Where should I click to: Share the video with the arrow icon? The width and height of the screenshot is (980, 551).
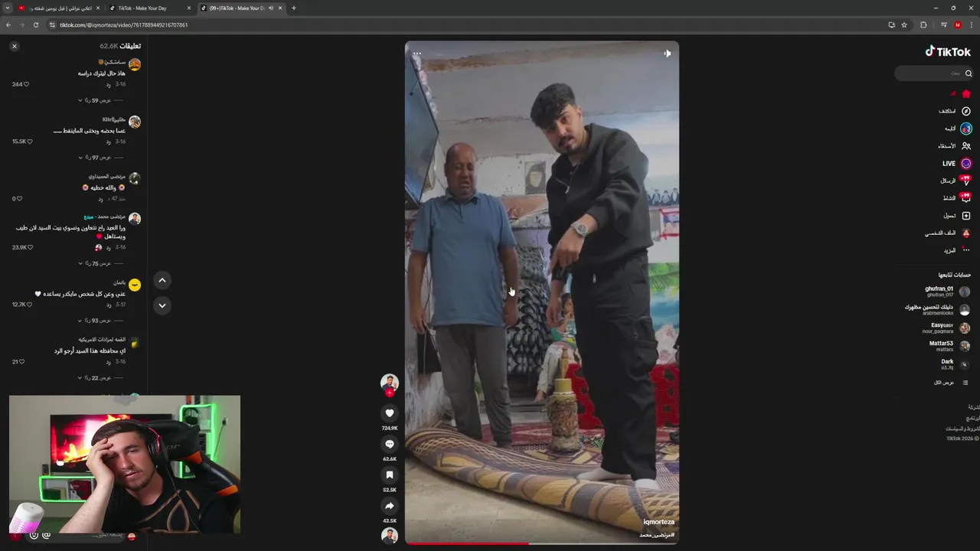coord(390,506)
